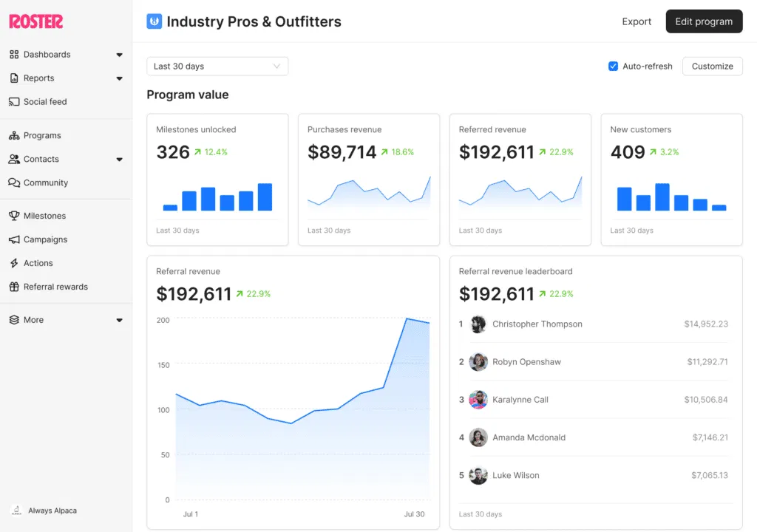Expand the Contacts section arrow
Screen dimensions: 757x532
(x=119, y=160)
